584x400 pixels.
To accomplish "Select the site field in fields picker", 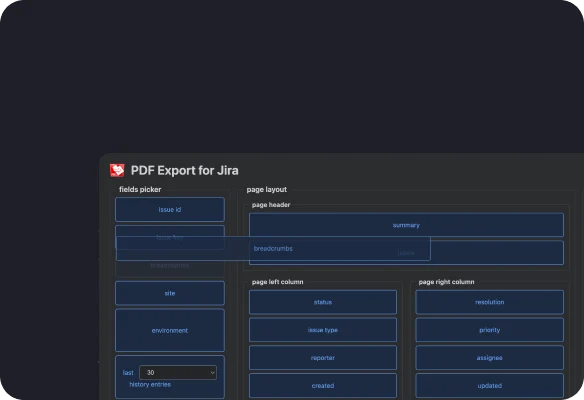I will [170, 293].
